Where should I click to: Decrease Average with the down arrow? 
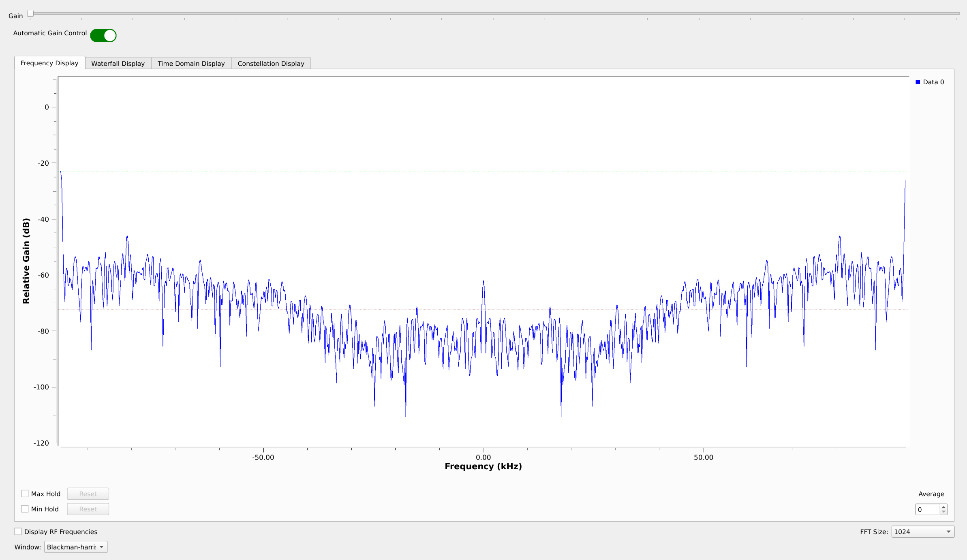944,512
